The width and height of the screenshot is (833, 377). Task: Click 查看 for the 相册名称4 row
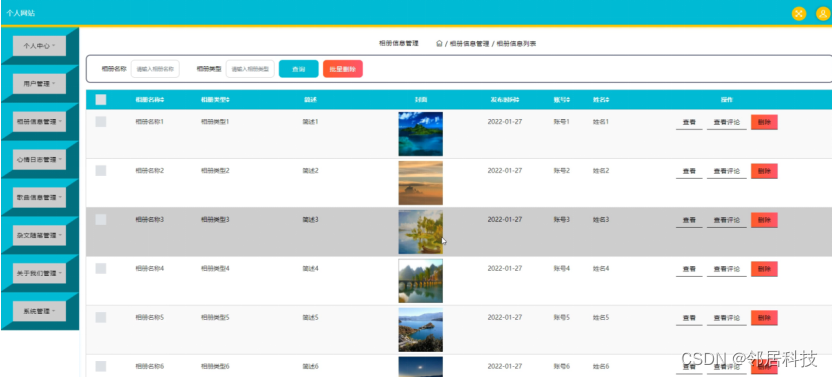689,269
